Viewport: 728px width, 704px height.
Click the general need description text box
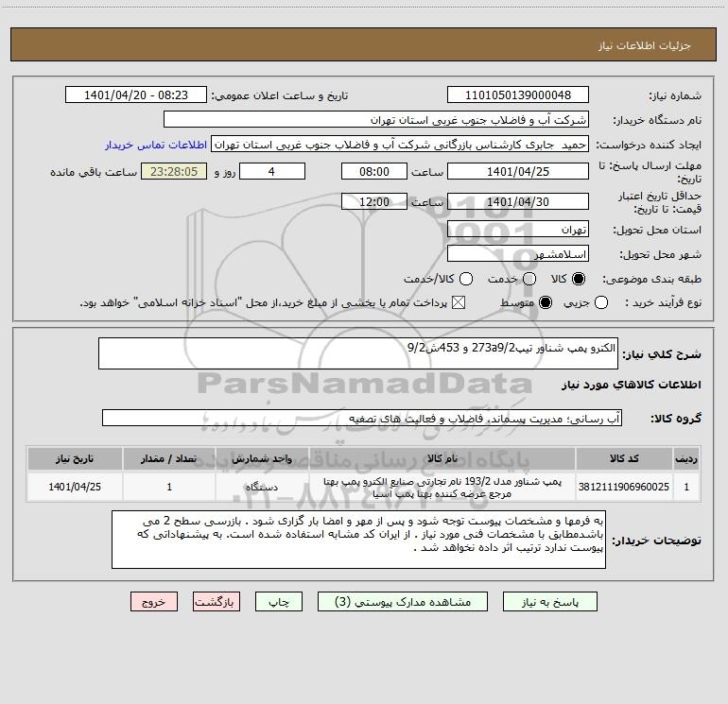tap(358, 353)
